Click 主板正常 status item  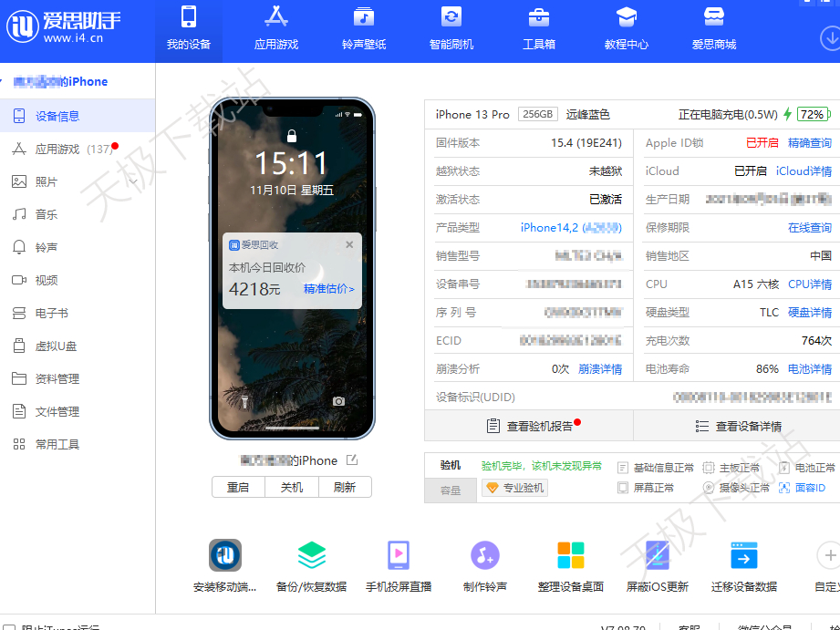coord(731,468)
